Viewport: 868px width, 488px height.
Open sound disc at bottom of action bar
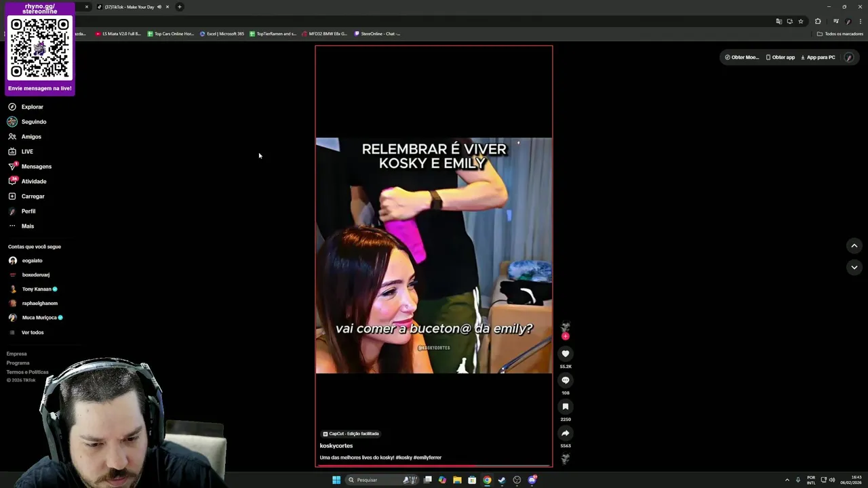point(566,459)
